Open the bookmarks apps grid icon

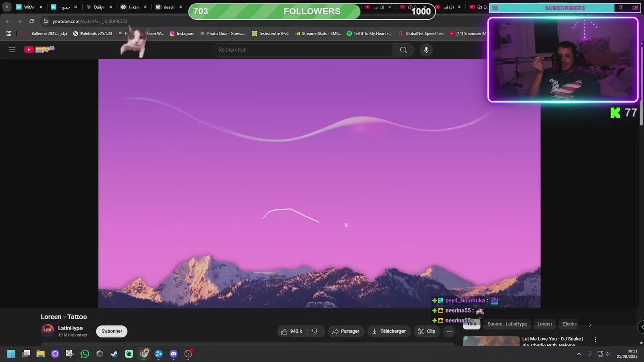pyautogui.click(x=9, y=34)
